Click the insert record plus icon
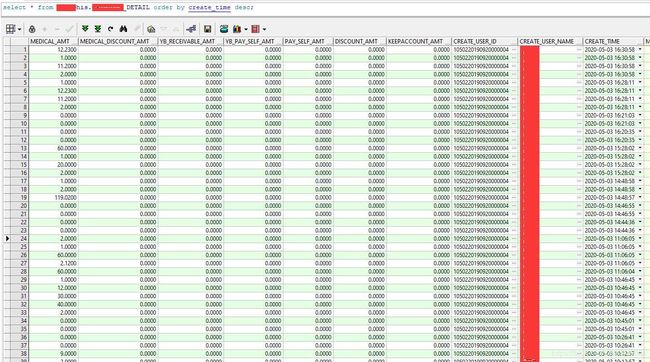 [x=45, y=29]
